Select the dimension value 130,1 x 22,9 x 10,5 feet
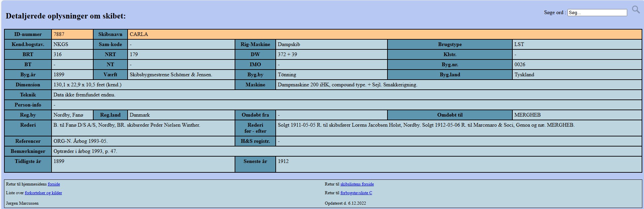This screenshot has width=644, height=209. (x=87, y=85)
